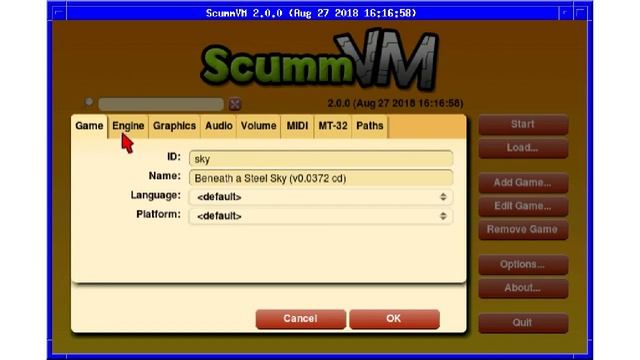Click the version text 2.0.0 (Aug 27 2018 16:16:58)
Viewport: 640px width, 360px height.
(395, 103)
